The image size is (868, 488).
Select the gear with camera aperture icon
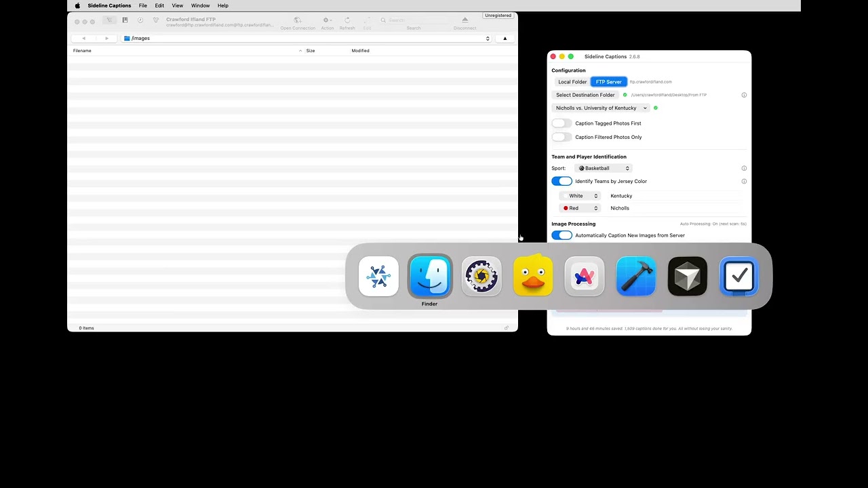(481, 276)
